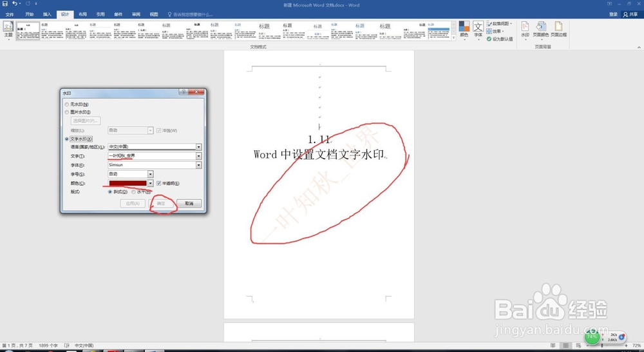Click the Save icon in quick access toolbar
Image resolution: width=644 pixels, height=352 pixels.
(x=5, y=4)
